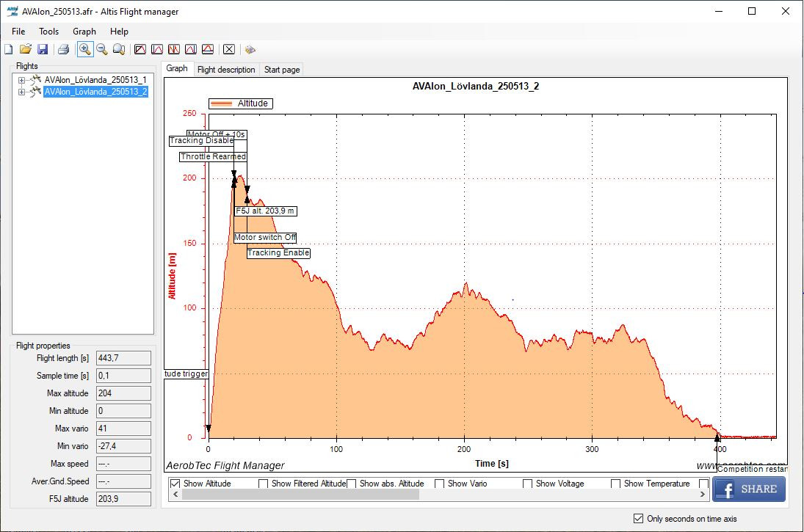This screenshot has width=804, height=532.
Task: Toggle Only seconds on time axis
Action: (638, 519)
